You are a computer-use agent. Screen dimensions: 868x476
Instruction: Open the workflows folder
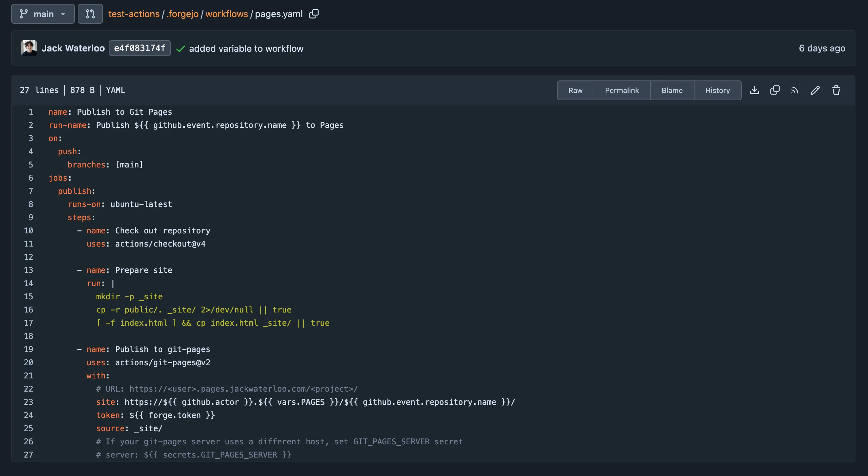(x=227, y=14)
